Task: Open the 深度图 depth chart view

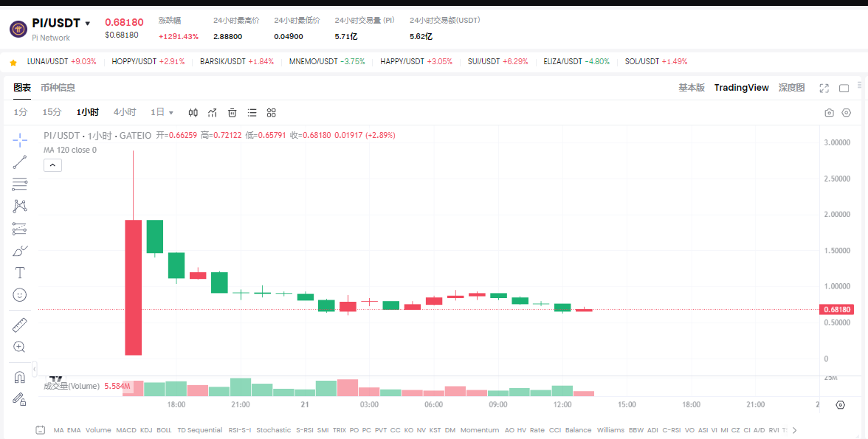Action: (793, 87)
